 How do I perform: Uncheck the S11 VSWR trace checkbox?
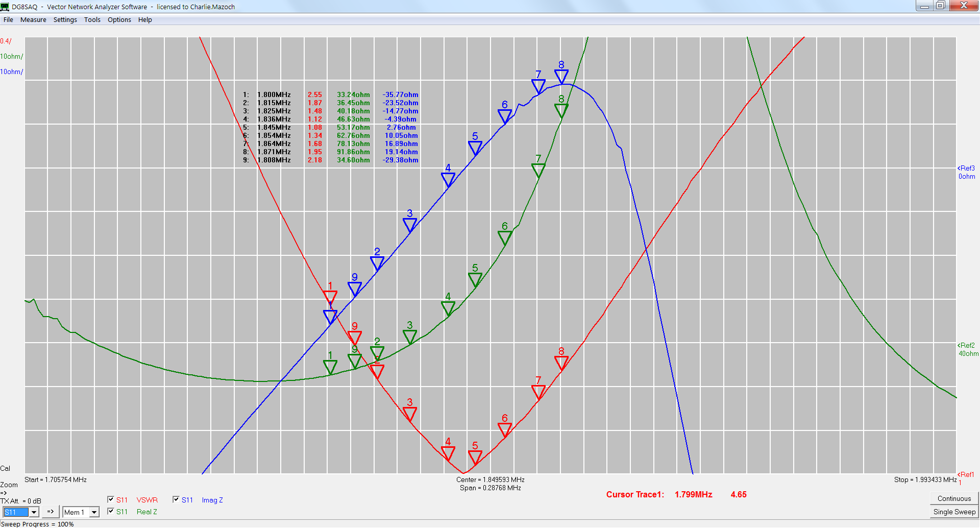coord(111,499)
